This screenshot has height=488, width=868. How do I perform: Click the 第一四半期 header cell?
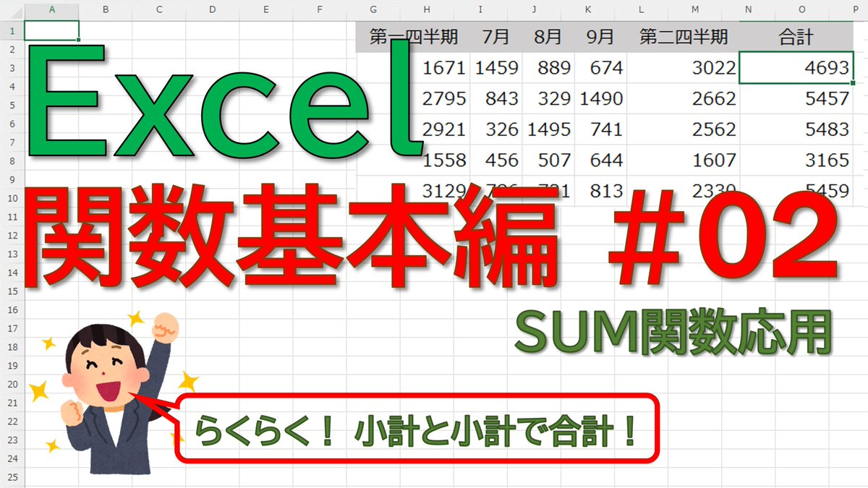pyautogui.click(x=413, y=37)
